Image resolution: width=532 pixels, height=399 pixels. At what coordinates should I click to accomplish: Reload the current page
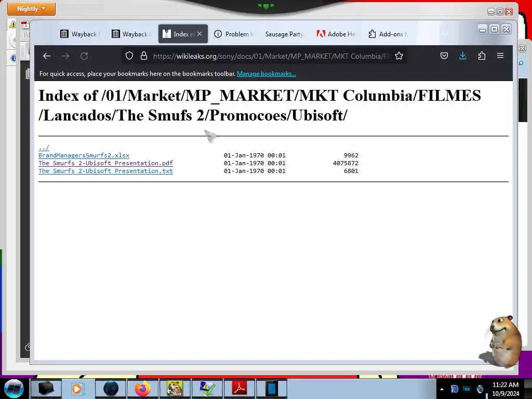tap(84, 56)
